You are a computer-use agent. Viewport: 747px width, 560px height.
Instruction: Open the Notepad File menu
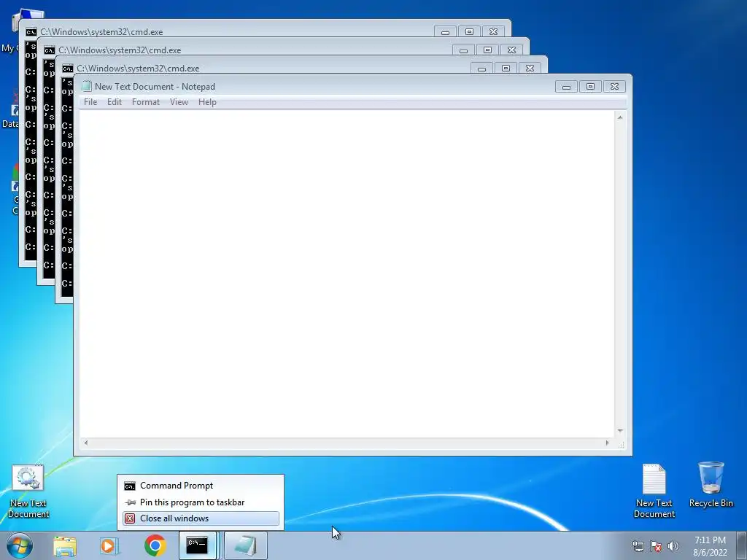(90, 102)
